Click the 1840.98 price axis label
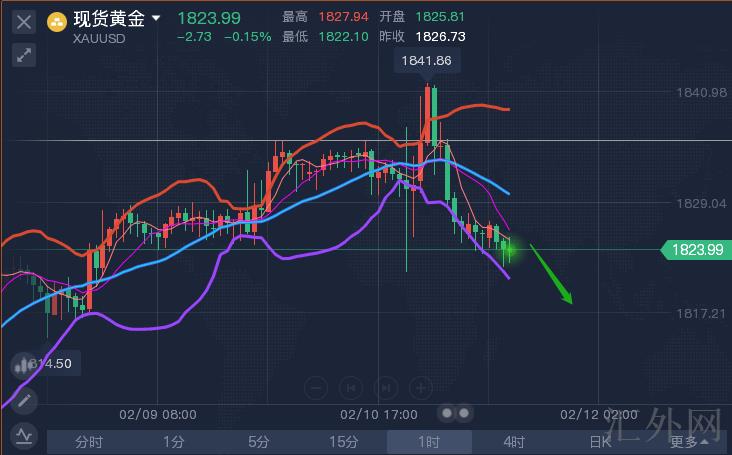The height and width of the screenshot is (455, 732). [x=702, y=92]
